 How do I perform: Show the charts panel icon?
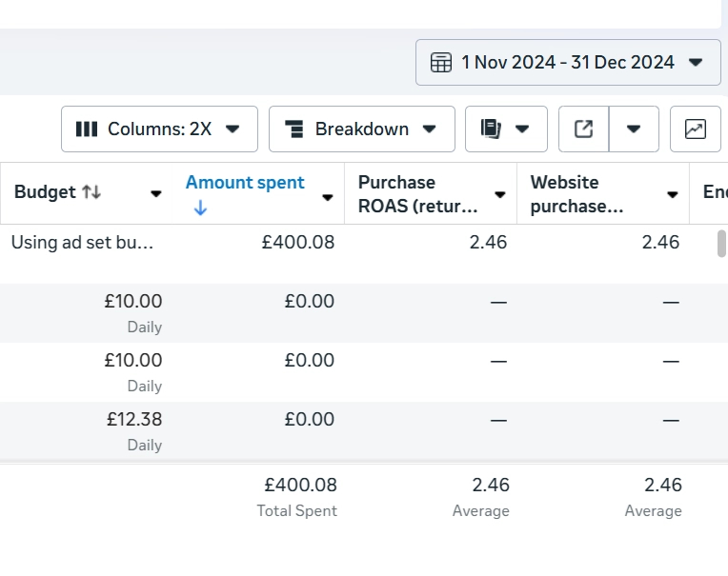(696, 129)
